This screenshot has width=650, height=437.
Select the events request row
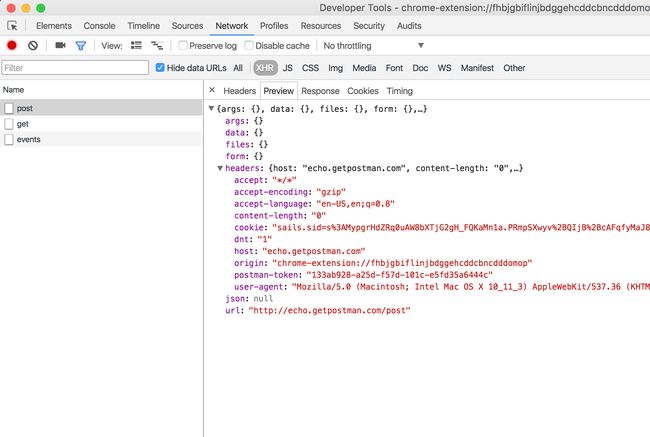[101, 139]
